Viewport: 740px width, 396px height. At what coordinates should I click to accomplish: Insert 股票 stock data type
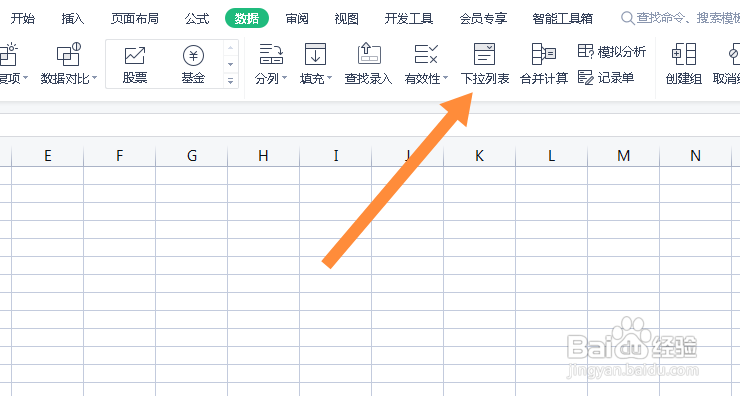135,65
